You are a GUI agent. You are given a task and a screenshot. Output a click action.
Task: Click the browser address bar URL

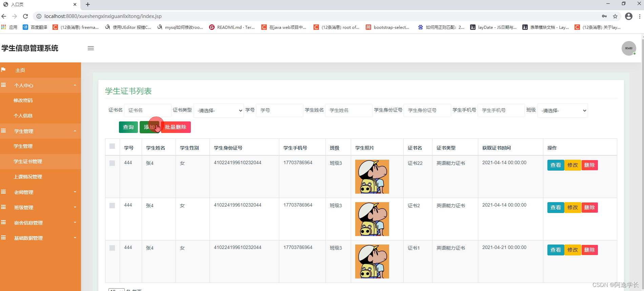coord(103,16)
